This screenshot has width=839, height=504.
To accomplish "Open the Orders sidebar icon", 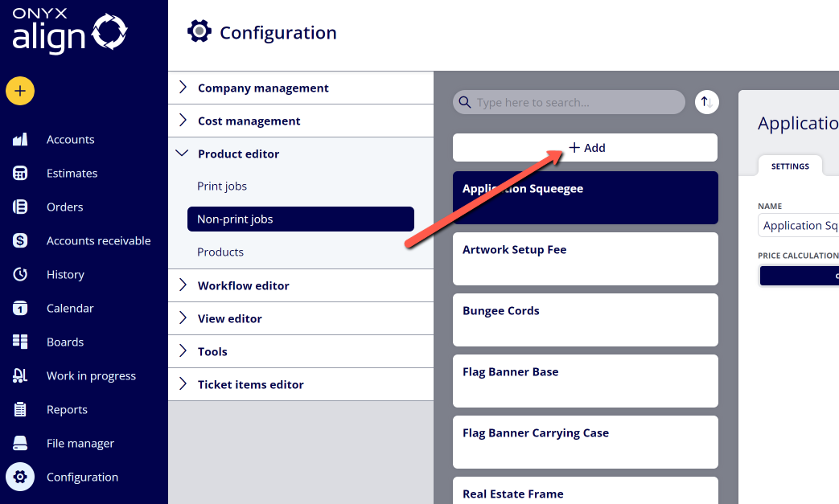I will (x=20, y=207).
